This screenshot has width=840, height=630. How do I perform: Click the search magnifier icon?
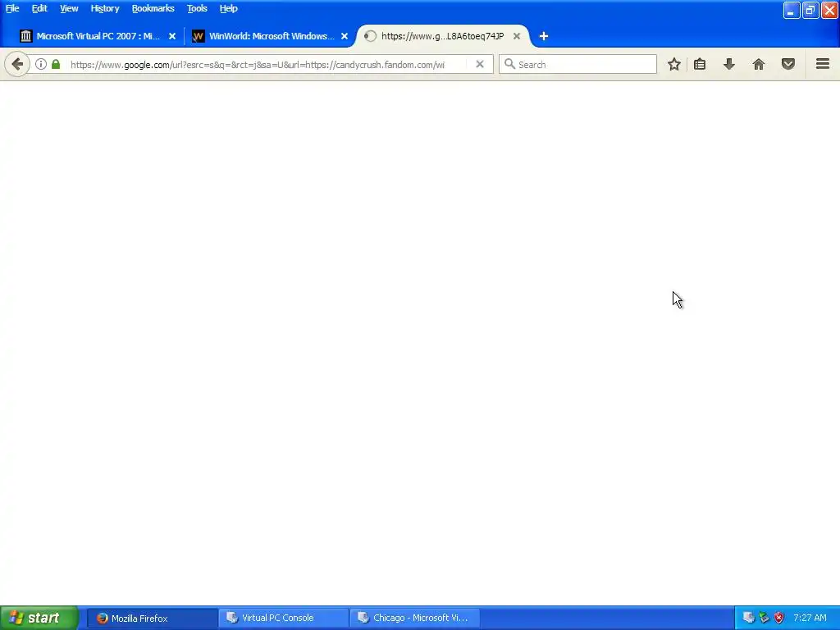[509, 64]
